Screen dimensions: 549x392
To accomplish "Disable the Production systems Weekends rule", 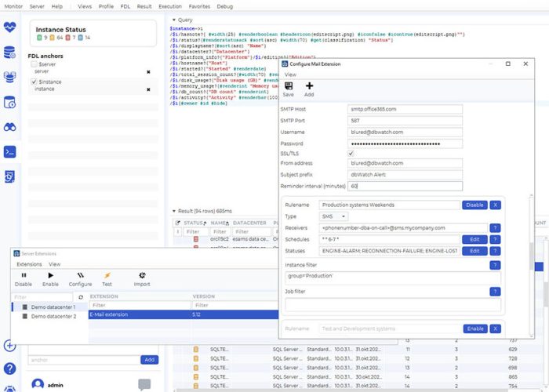I will [474, 205].
